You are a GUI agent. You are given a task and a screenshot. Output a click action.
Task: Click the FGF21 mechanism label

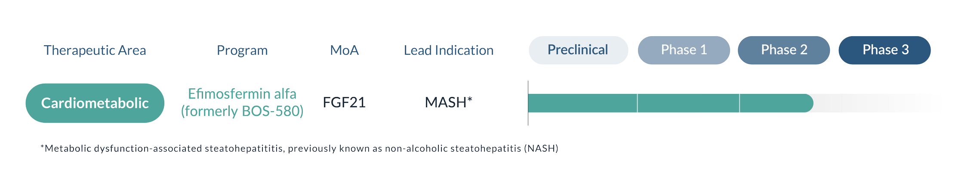pyautogui.click(x=344, y=103)
